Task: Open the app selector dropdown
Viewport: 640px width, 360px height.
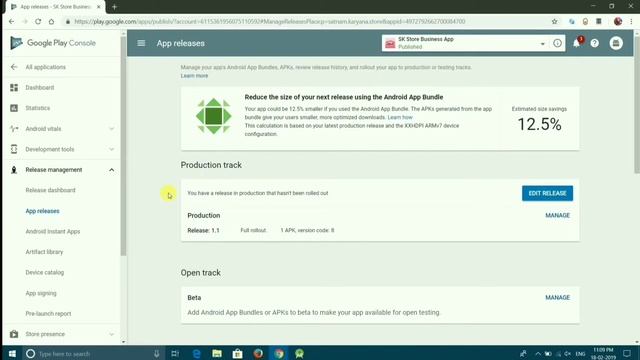Action: click(542, 44)
